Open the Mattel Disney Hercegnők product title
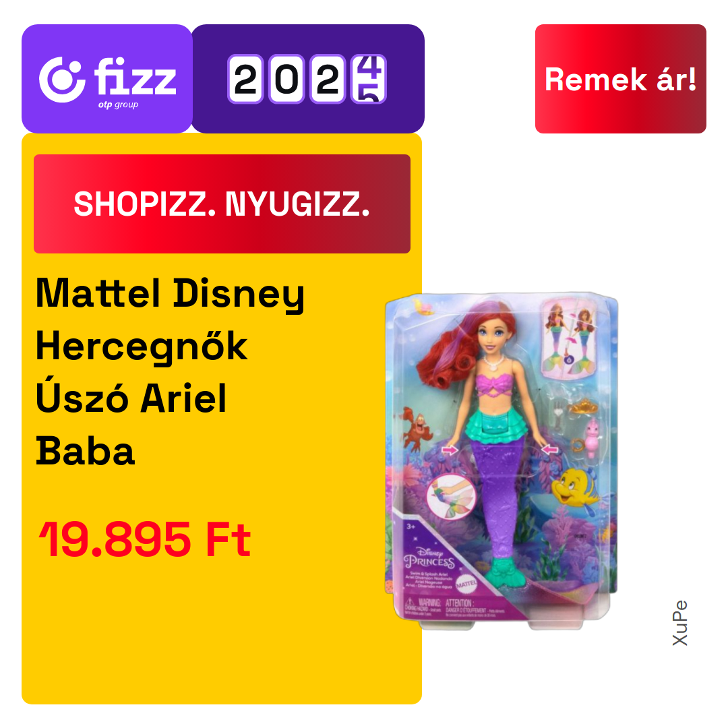728x728 pixels. [x=170, y=372]
